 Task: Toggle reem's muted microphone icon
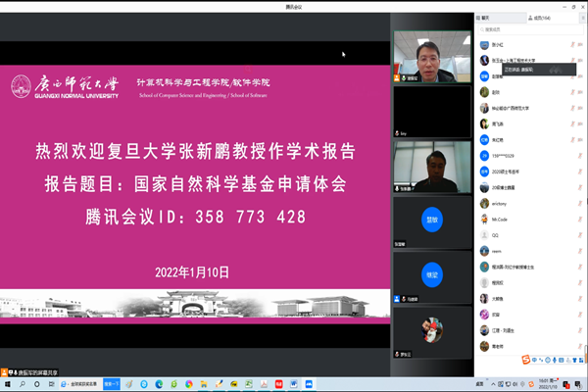click(580, 251)
